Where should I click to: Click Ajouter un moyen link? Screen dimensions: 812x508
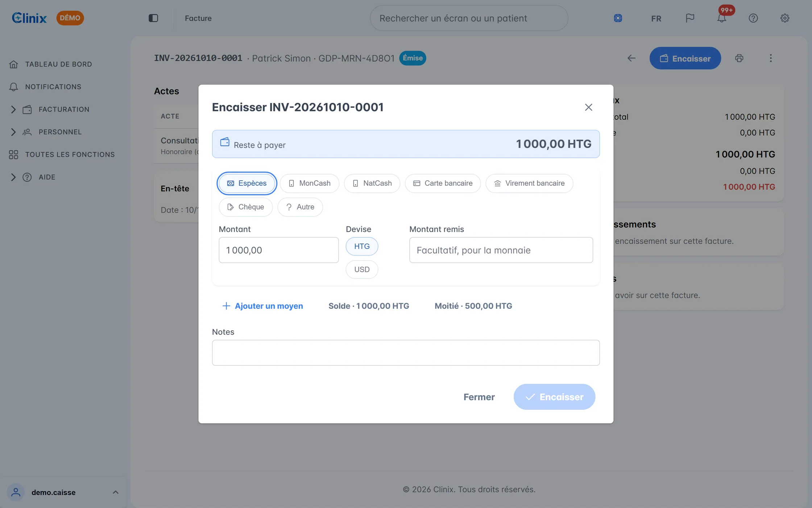tap(262, 306)
